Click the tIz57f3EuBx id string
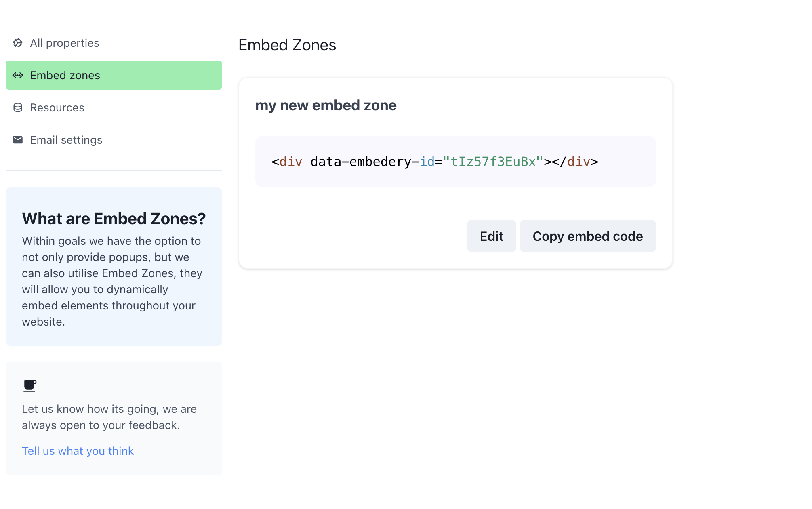Image resolution: width=812 pixels, height=509 pixels. pos(493,162)
